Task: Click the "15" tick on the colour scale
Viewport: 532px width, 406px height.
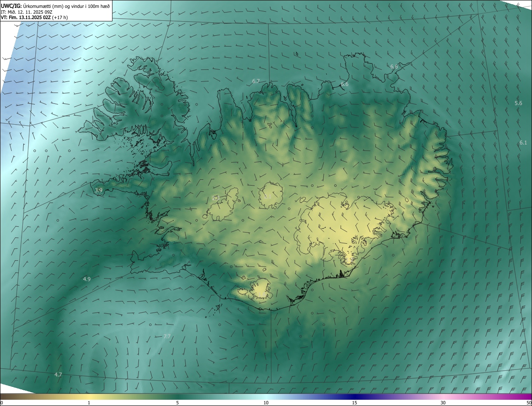Action: pos(355,403)
